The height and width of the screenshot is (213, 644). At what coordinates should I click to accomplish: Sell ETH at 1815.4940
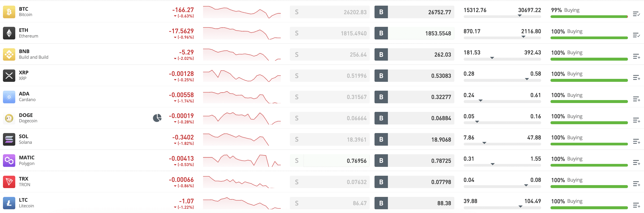330,33
